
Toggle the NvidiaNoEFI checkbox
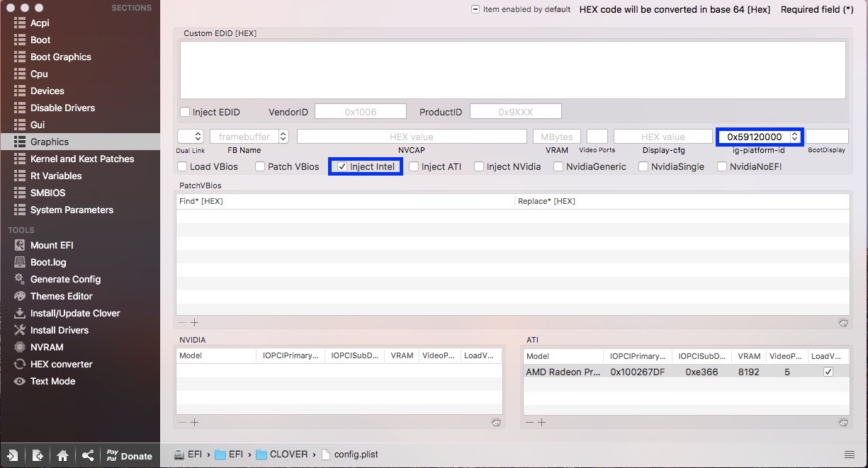point(722,166)
